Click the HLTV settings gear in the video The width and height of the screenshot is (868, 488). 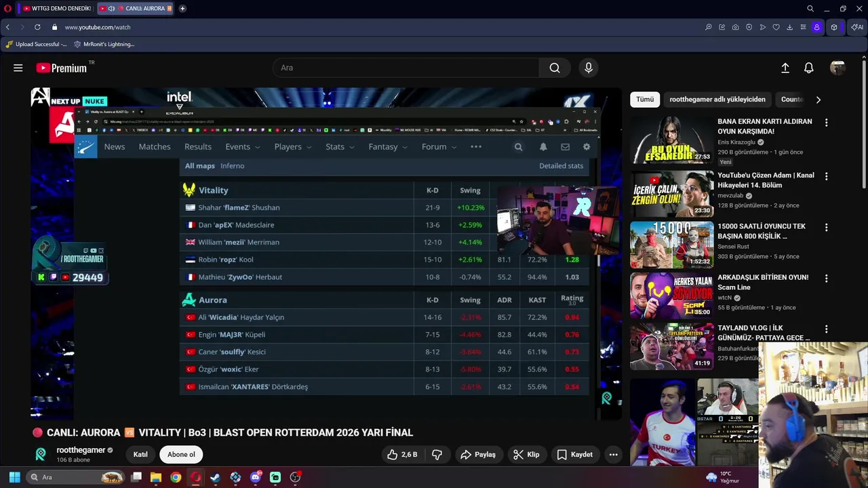[x=587, y=147]
